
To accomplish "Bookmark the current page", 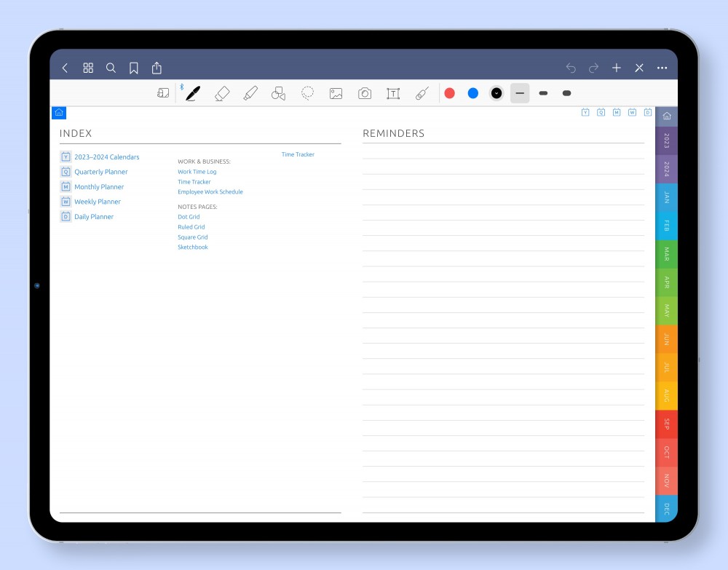I will 134,68.
